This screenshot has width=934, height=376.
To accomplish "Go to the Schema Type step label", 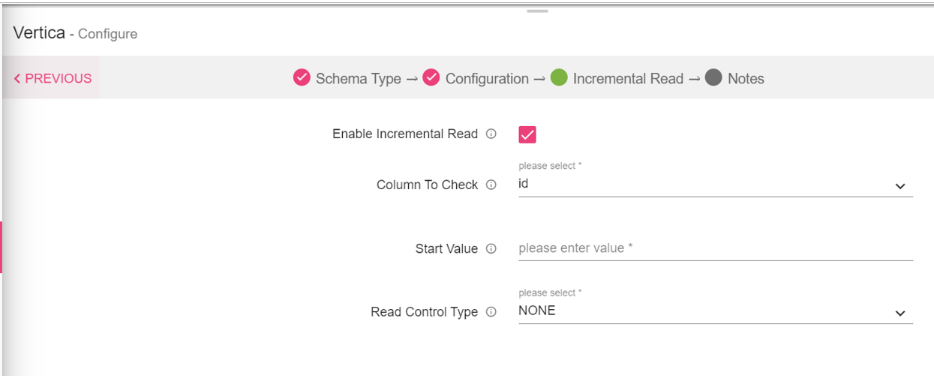I will (x=358, y=79).
